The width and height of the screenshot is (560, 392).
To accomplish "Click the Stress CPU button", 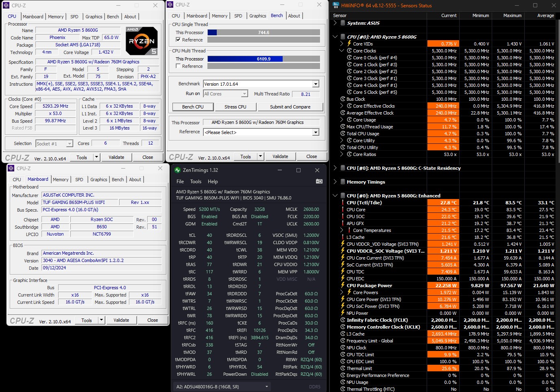I will point(235,107).
